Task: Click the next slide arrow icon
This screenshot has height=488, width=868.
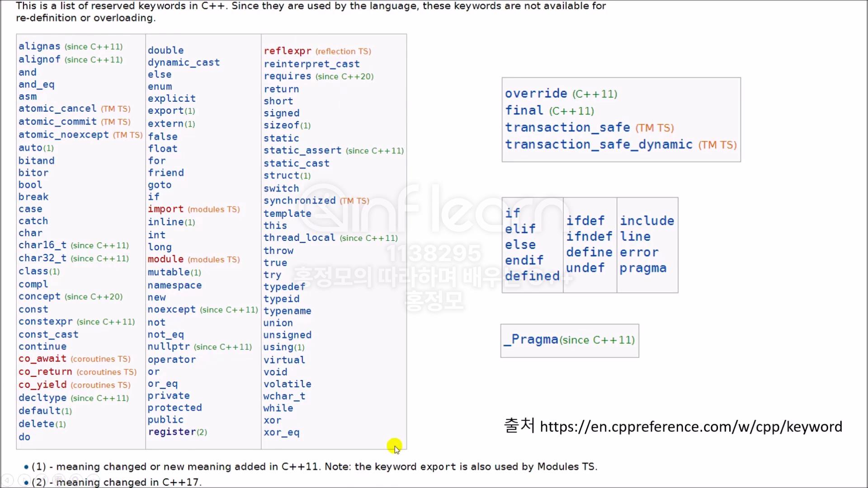Action: pos(24,480)
